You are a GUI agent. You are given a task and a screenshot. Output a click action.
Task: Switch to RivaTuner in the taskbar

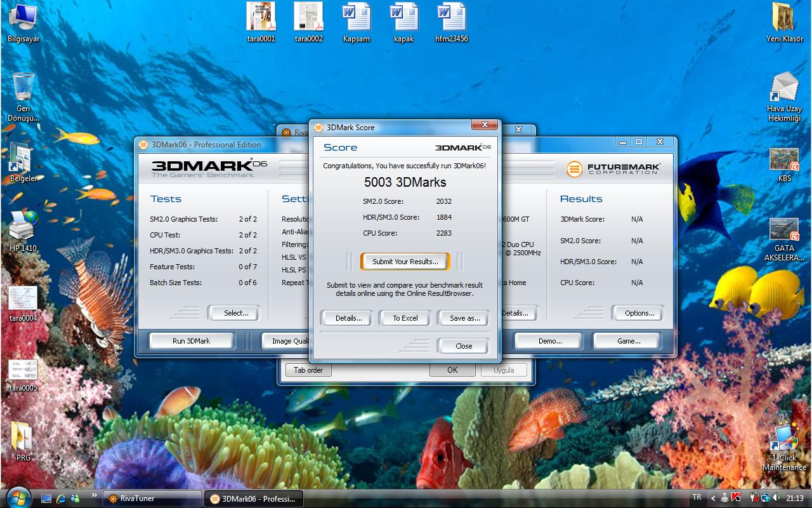(x=152, y=498)
